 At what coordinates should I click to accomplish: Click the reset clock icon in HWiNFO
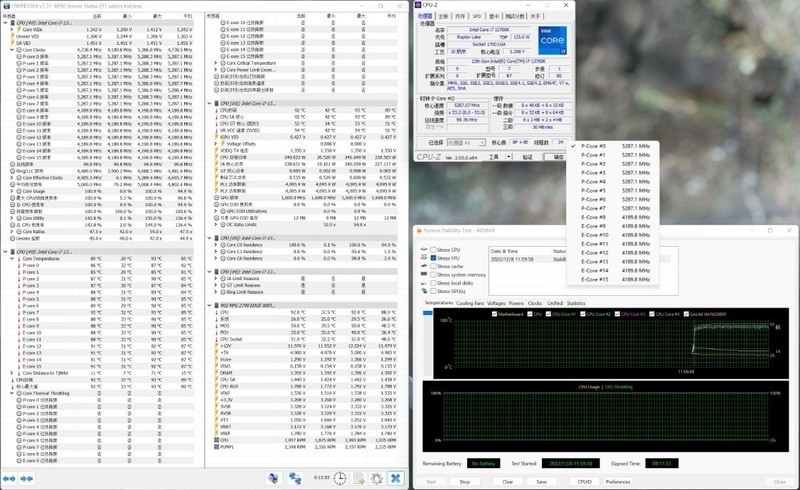(340, 479)
